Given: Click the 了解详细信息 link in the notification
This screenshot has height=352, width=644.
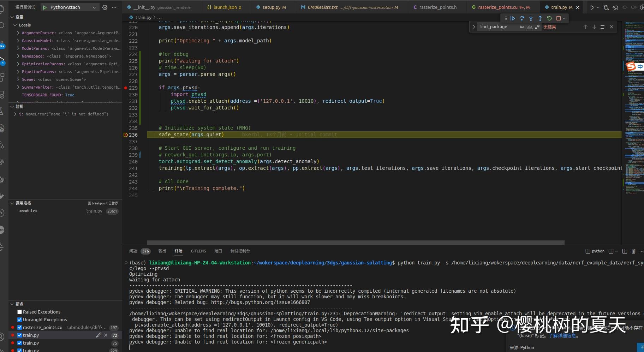Looking at the screenshot, I should pyautogui.click(x=563, y=336).
